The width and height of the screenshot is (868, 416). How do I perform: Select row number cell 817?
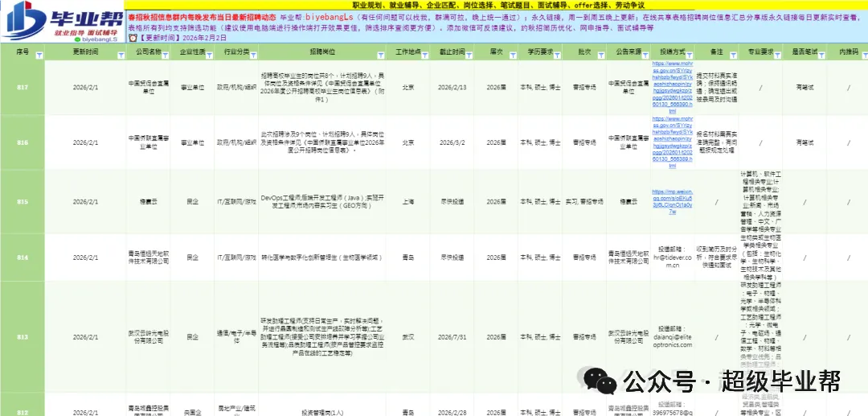pyautogui.click(x=23, y=87)
